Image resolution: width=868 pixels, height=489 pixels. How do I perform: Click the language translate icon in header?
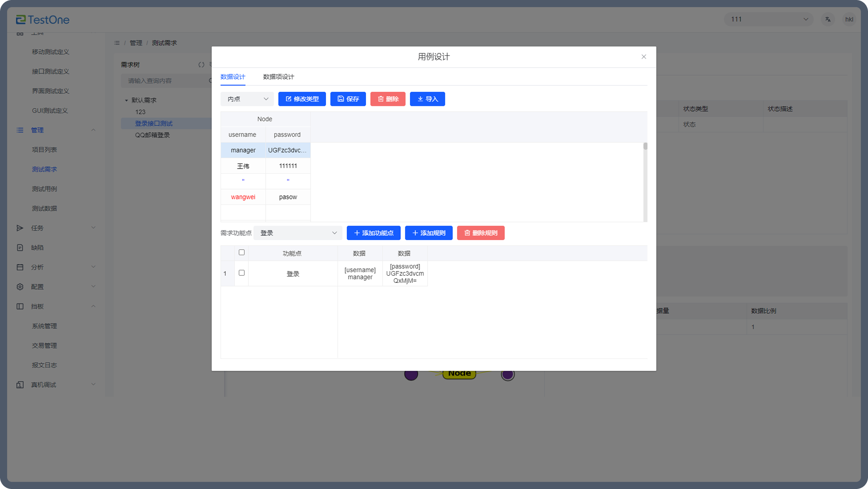click(x=828, y=19)
